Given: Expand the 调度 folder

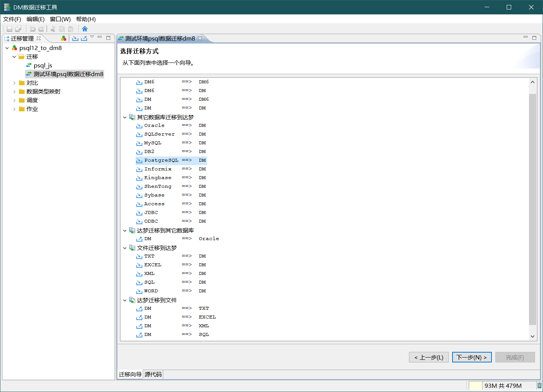Looking at the screenshot, I should tap(14, 100).
